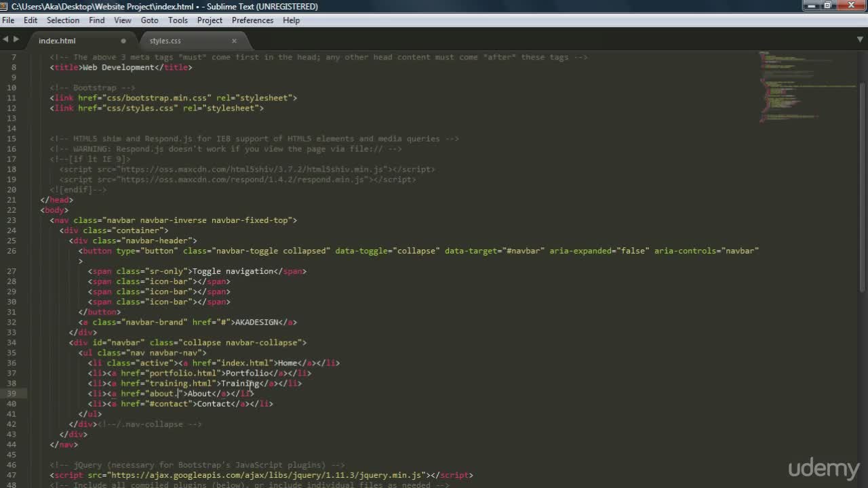Click the "<!-- Bootstrap -->" comment
Screen dimensions: 868x488
pos(92,87)
